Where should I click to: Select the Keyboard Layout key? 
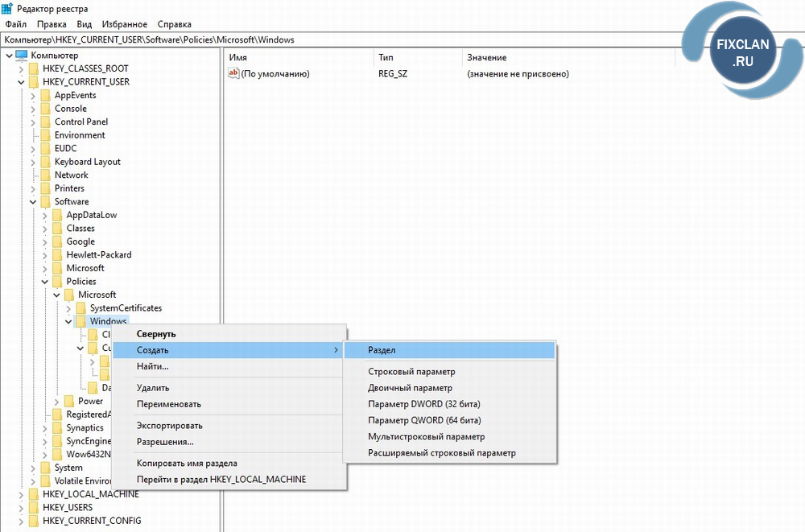tap(87, 162)
